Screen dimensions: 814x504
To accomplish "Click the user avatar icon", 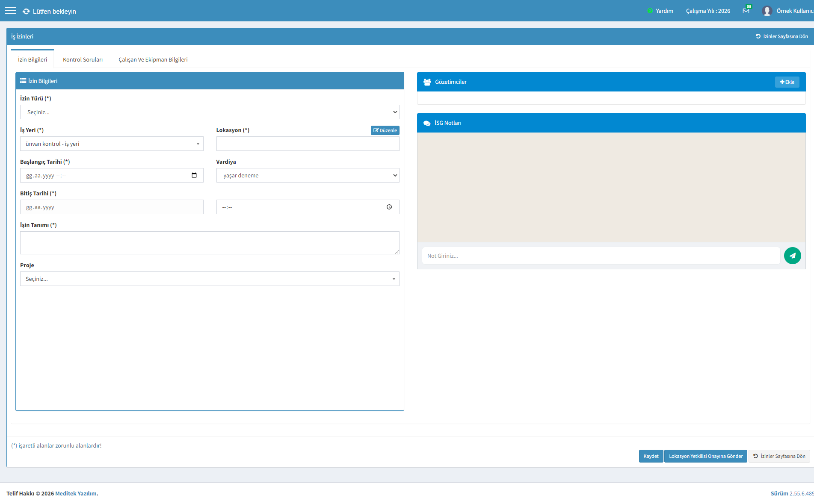I will (x=767, y=11).
